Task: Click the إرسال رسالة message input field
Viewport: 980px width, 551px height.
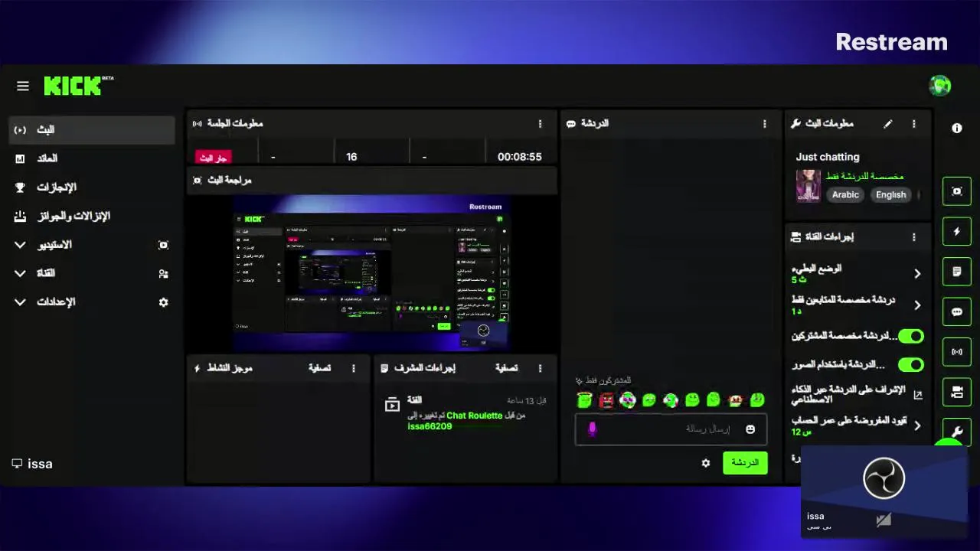Action: point(671,429)
